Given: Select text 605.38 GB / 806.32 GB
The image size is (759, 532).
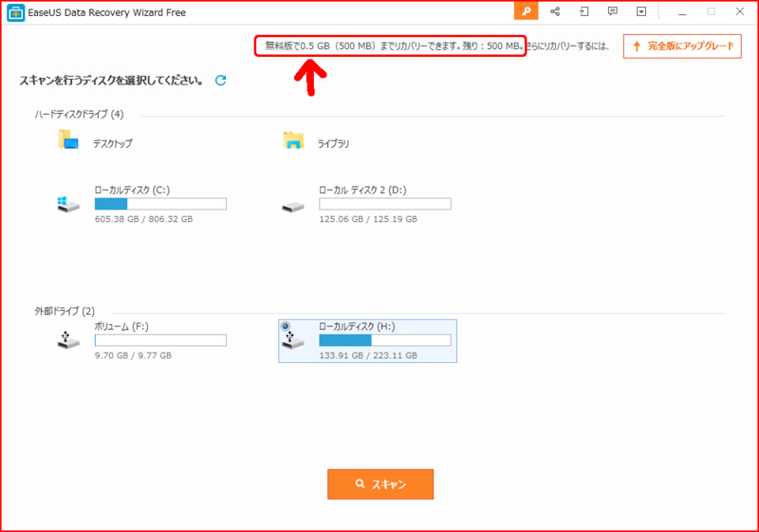Looking at the screenshot, I should pyautogui.click(x=144, y=219).
